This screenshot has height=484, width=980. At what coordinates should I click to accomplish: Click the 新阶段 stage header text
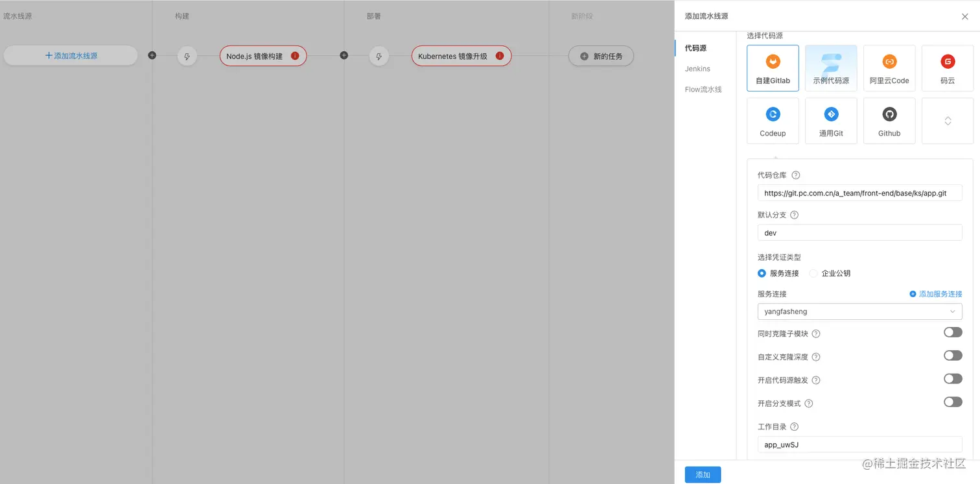click(x=581, y=16)
